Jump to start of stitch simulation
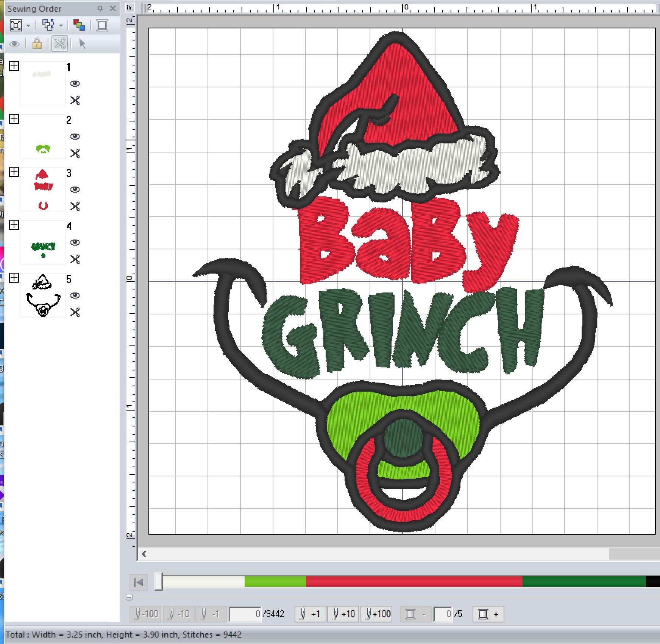660x644 pixels. tap(139, 582)
